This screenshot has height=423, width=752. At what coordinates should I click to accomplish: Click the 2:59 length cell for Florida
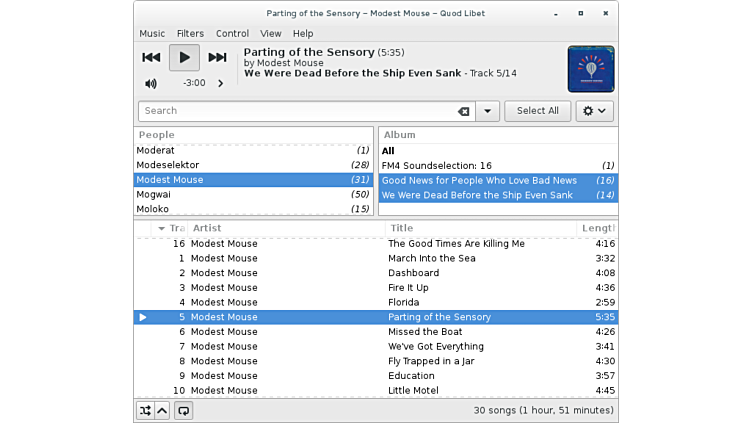click(605, 303)
